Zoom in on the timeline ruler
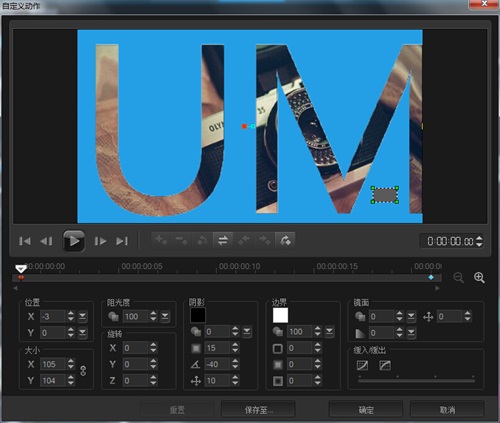The width and height of the screenshot is (500, 423). click(479, 277)
